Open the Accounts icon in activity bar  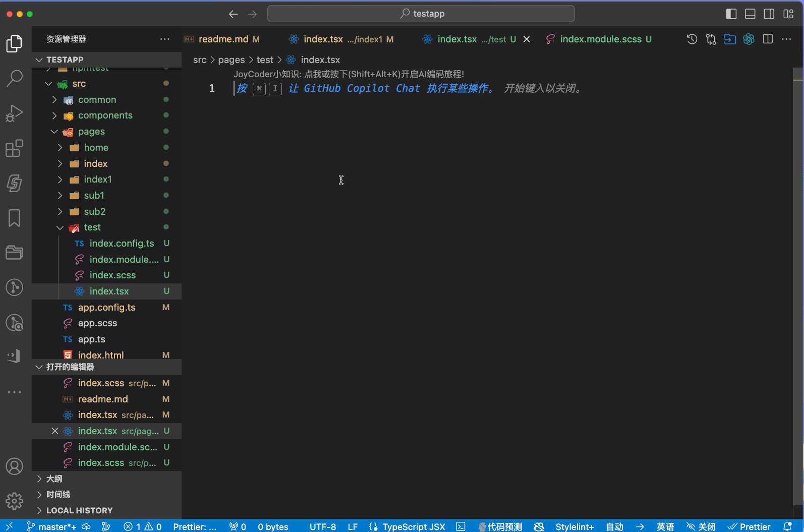pos(14,466)
